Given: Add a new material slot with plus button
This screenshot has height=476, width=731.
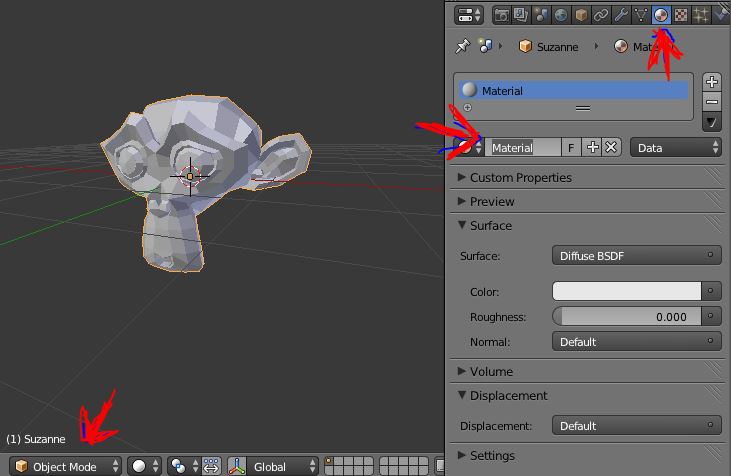Looking at the screenshot, I should pyautogui.click(x=711, y=82).
